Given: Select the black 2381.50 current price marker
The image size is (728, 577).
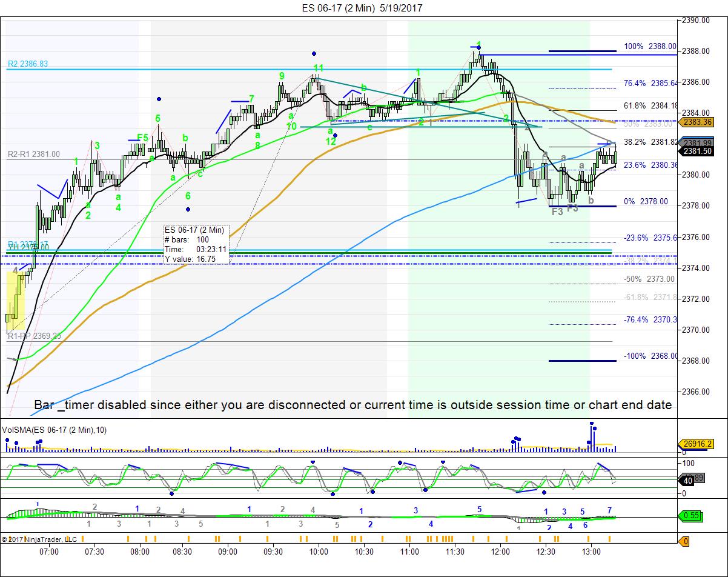Looking at the screenshot, I should pyautogui.click(x=698, y=152).
